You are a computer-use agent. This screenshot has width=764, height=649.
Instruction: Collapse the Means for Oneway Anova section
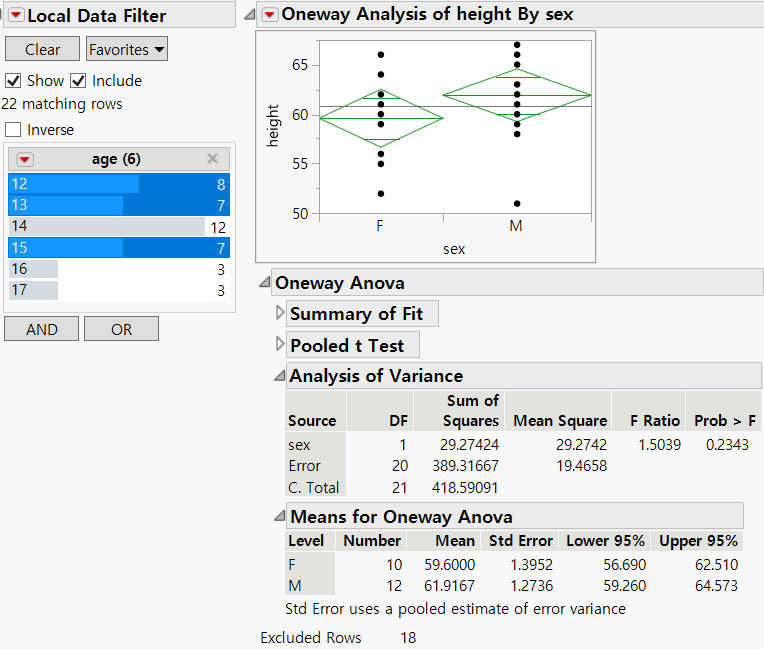279,517
